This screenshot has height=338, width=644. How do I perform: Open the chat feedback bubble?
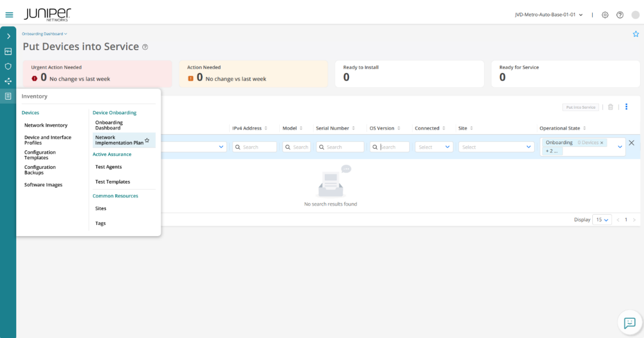(629, 323)
